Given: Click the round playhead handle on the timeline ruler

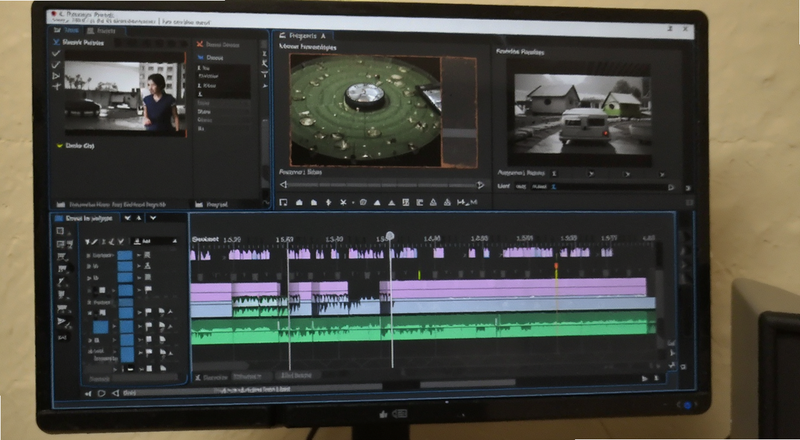Looking at the screenshot, I should pyautogui.click(x=390, y=235).
